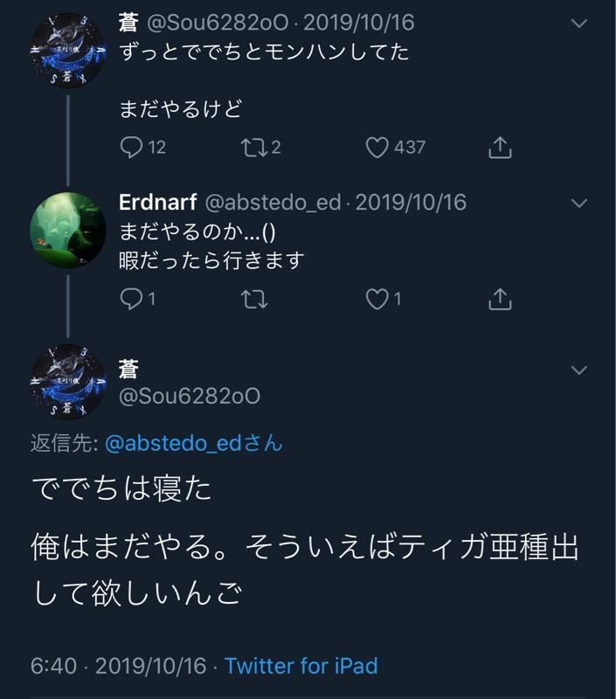Image resolution: width=616 pixels, height=699 pixels.
Task: Share the first tweet by 蒼
Action: coord(500,148)
